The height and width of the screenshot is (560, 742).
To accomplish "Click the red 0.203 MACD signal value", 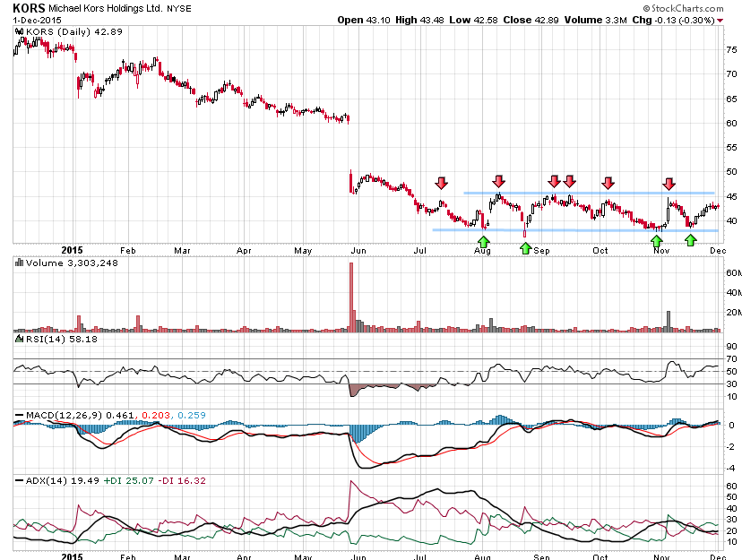I will point(156,415).
